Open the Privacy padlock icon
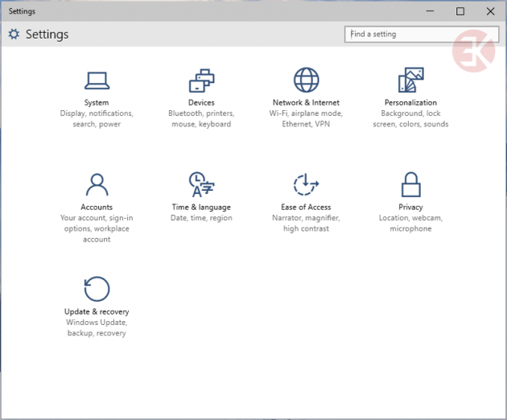 point(411,184)
